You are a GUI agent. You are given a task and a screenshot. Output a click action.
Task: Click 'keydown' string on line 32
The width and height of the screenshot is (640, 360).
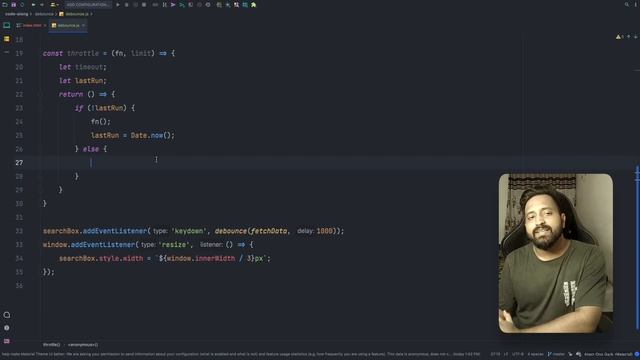(189, 231)
